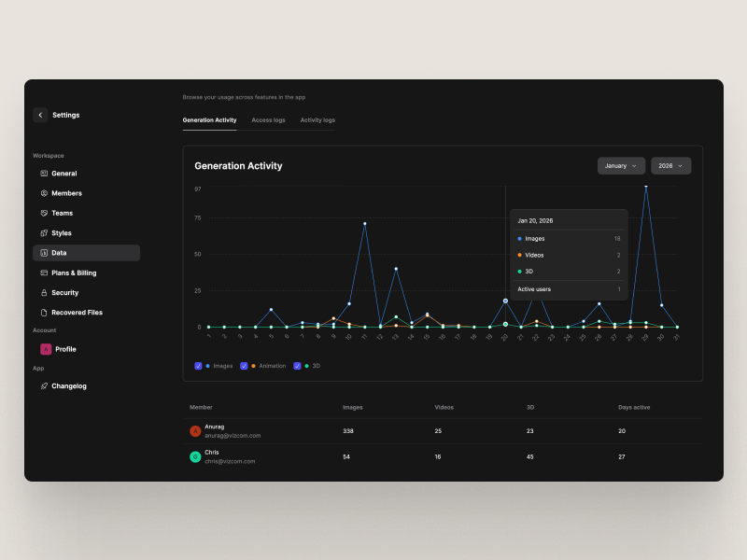Image resolution: width=747 pixels, height=560 pixels.
Task: Click the Teams icon in sidebar
Action: point(44,213)
